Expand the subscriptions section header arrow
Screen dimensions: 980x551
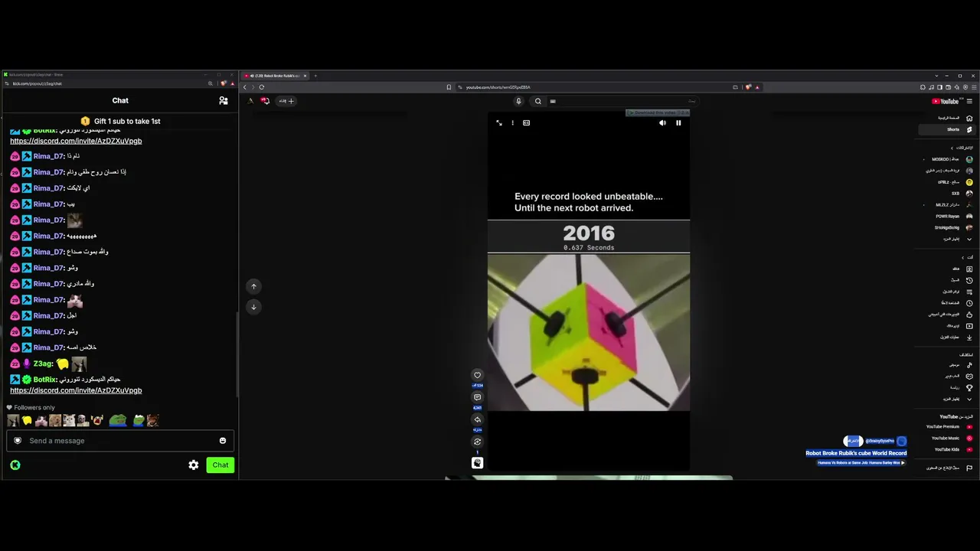point(952,148)
